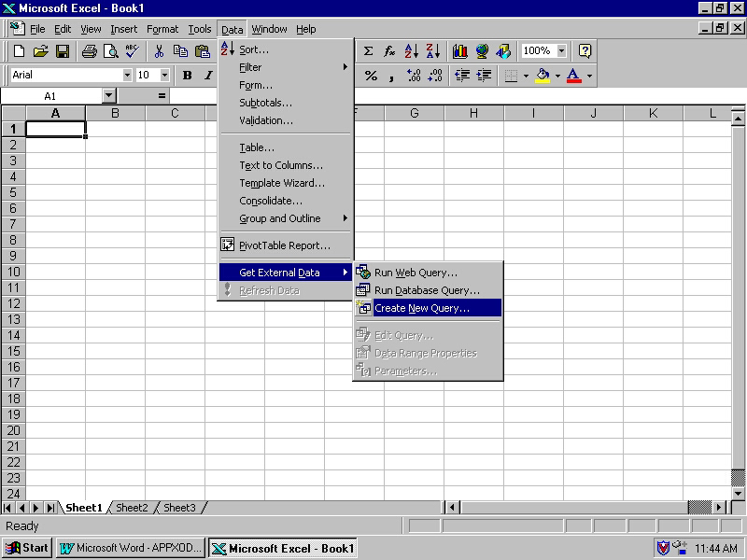Click Increase Indent icon
Screen dimensions: 747x560
484,76
